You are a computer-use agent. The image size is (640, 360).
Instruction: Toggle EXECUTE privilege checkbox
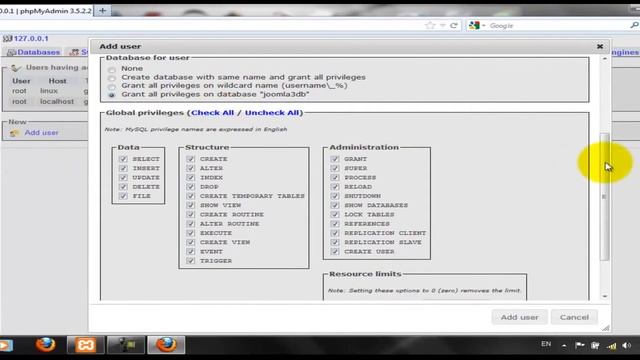tap(191, 233)
